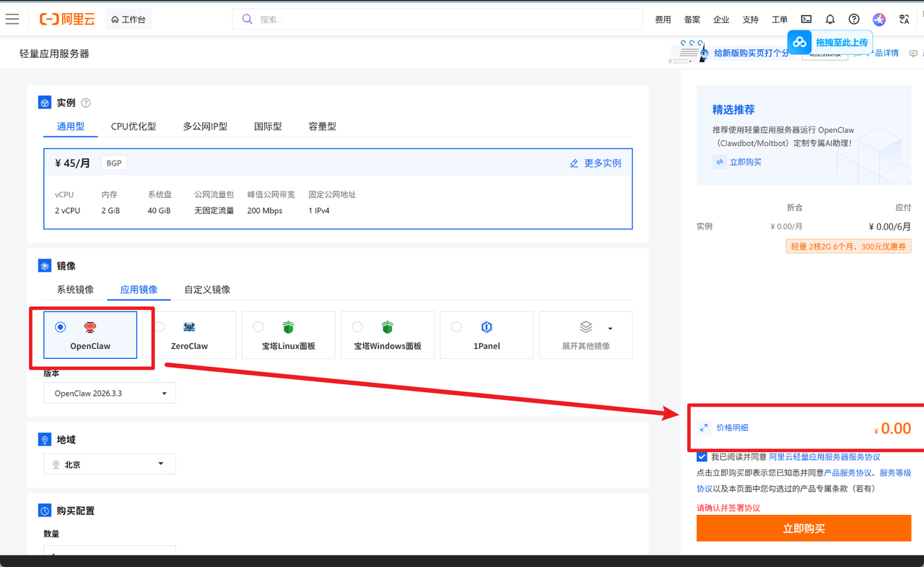Select the ¥45/月 instance plan card

[x=338, y=189]
